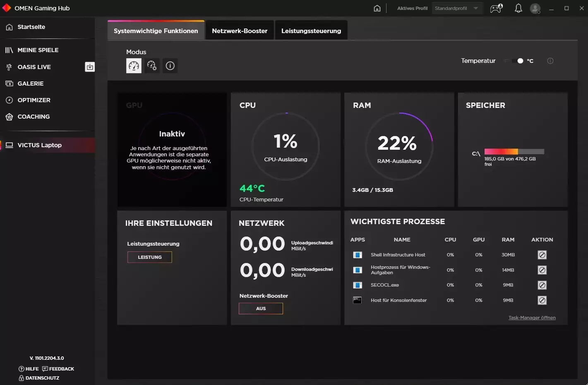588x385 pixels.
Task: Click 14MB RAM value for Hostprozess
Action: pyautogui.click(x=508, y=270)
